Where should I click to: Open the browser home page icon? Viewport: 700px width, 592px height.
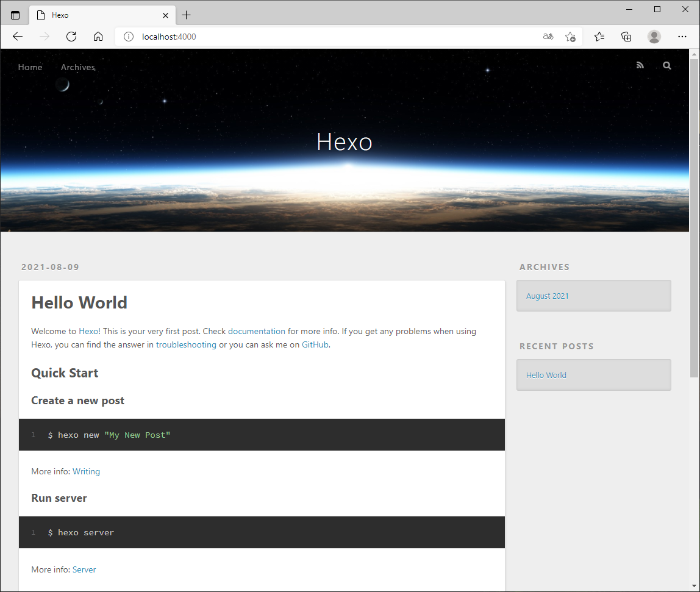pyautogui.click(x=98, y=37)
